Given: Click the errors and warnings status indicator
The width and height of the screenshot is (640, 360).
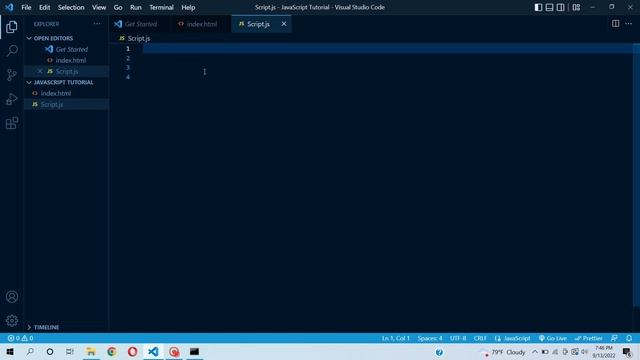Looking at the screenshot, I should coord(20,338).
